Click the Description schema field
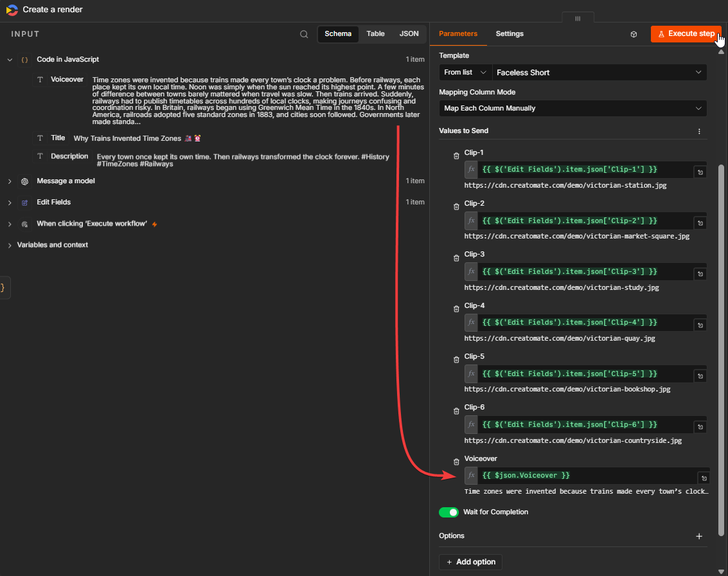728x576 pixels. tap(63, 156)
